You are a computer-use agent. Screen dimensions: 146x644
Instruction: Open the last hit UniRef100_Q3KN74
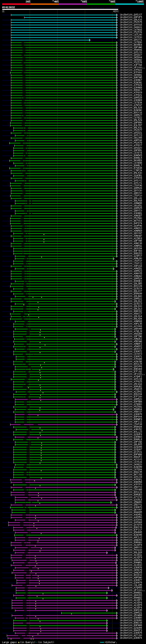click(131, 638)
